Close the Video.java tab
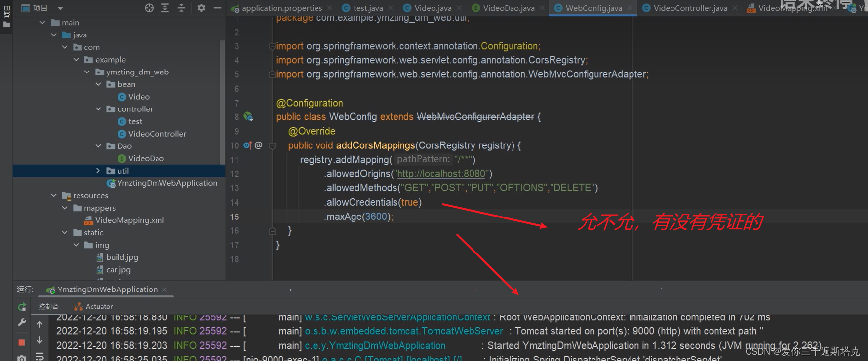The height and width of the screenshot is (361, 868). [459, 8]
